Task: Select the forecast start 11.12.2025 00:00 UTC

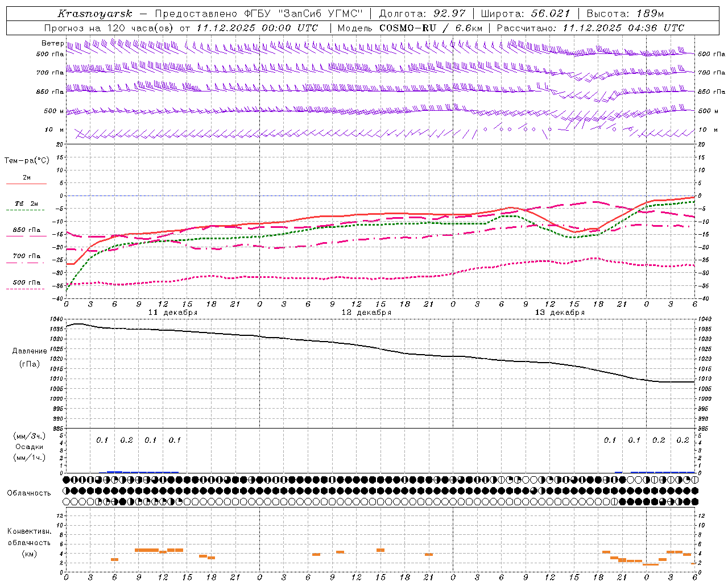Action: (257, 28)
